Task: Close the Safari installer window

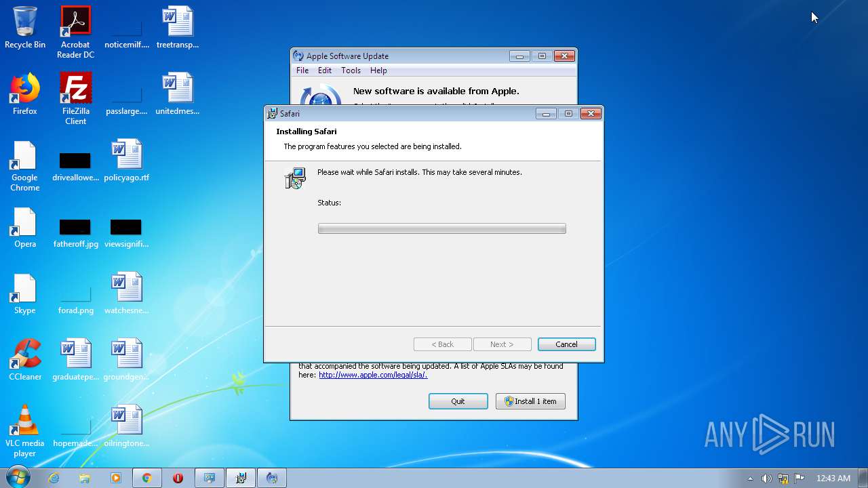Action: coord(591,114)
